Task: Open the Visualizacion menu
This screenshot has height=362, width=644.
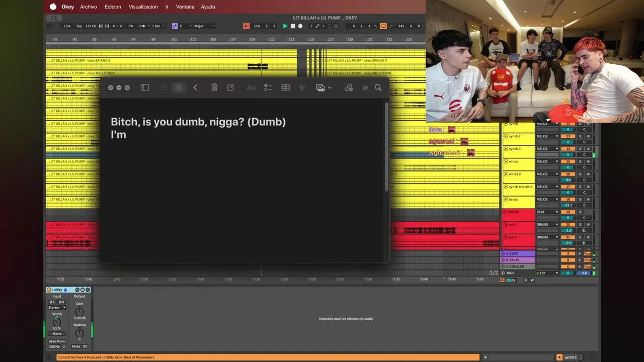Action: (x=143, y=7)
